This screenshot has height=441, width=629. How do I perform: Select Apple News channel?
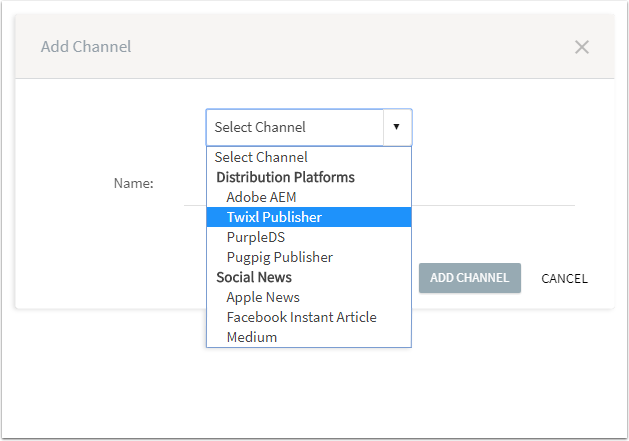pos(309,297)
